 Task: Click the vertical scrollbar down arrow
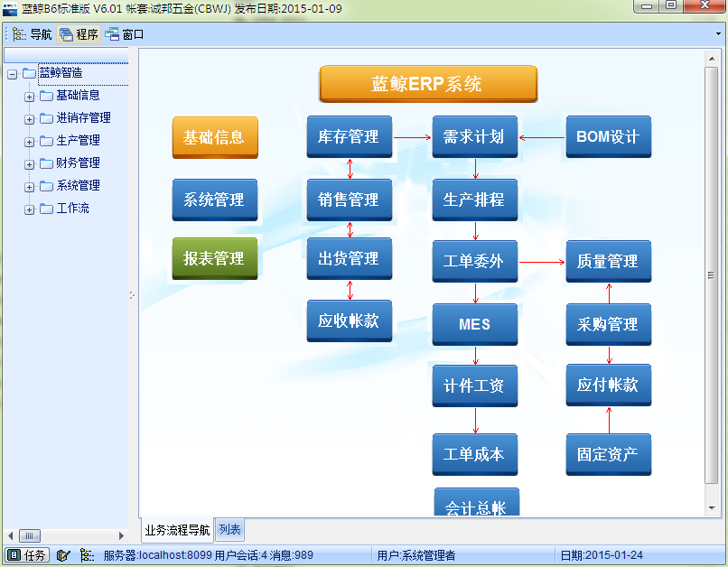(711, 508)
